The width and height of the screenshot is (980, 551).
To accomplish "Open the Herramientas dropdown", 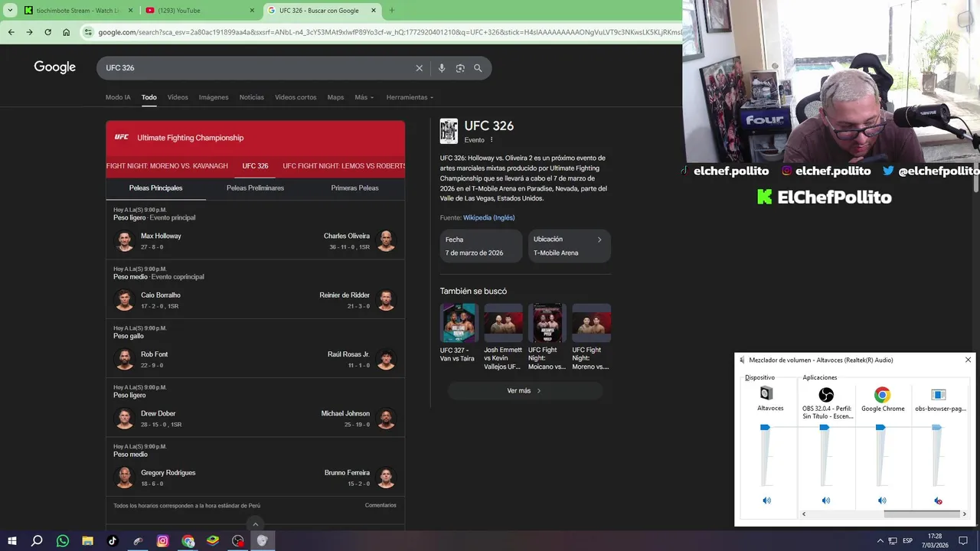I will click(410, 97).
